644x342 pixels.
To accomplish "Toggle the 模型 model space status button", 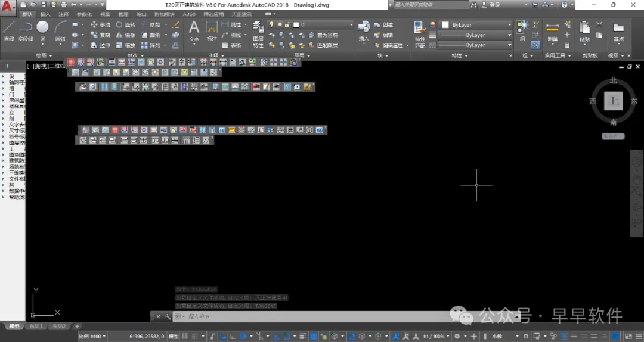I will [174, 336].
